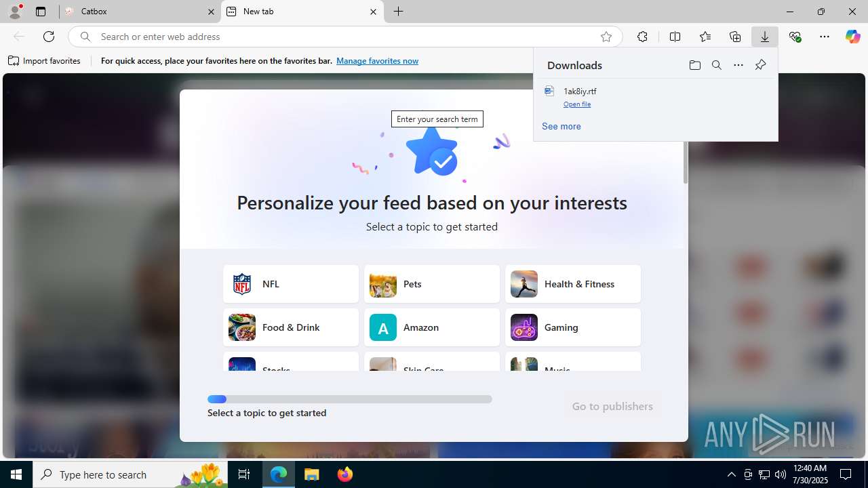Open more options in Downloads panel
This screenshot has height=488, width=868.
[x=738, y=65]
